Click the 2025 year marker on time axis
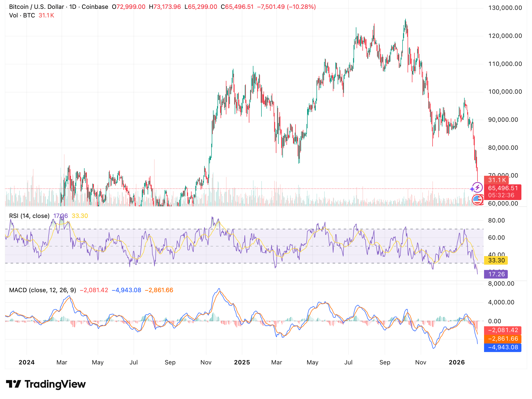532x399 pixels. (x=242, y=362)
